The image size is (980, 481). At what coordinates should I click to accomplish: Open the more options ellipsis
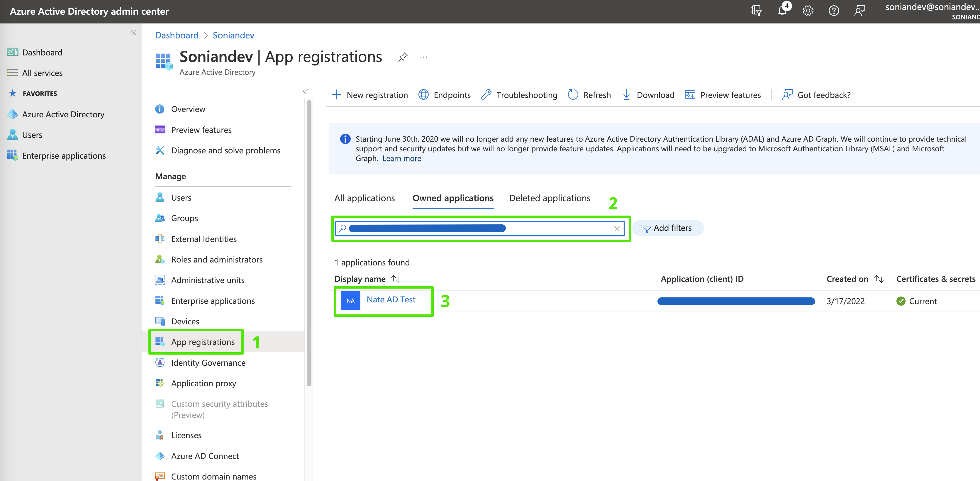point(423,57)
